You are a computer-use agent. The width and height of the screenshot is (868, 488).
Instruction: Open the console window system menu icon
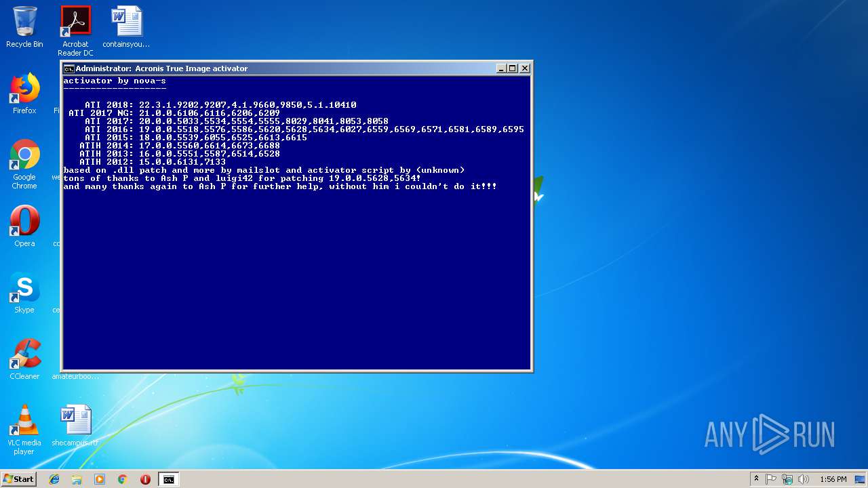click(68, 68)
